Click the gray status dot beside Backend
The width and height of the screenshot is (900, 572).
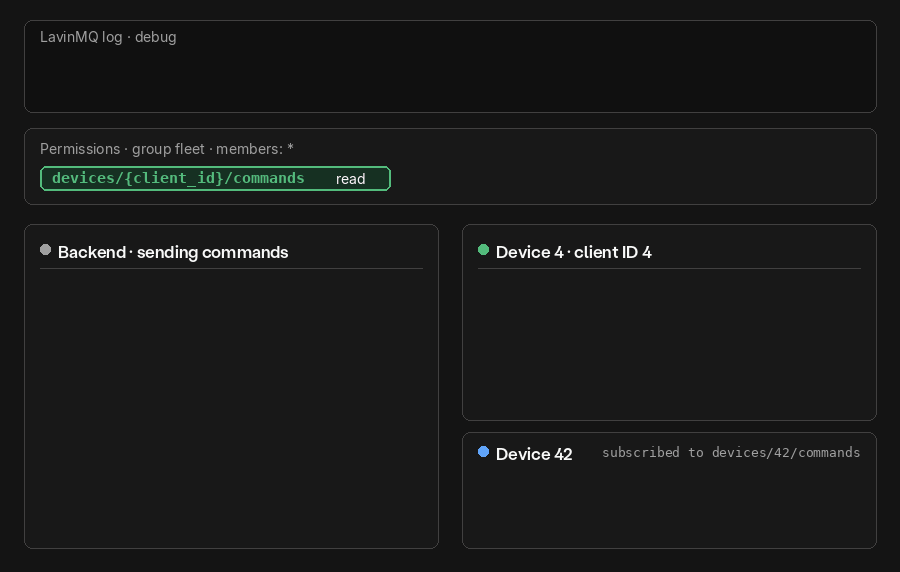tap(45, 250)
